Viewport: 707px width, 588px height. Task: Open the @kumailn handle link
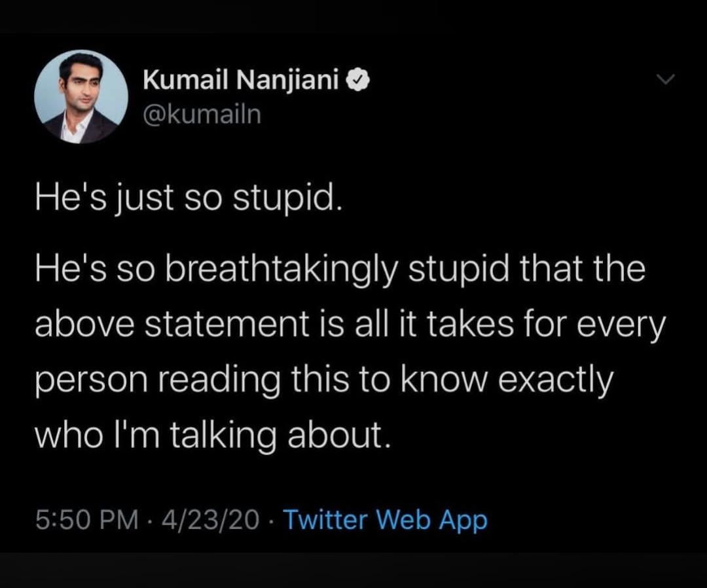202,114
